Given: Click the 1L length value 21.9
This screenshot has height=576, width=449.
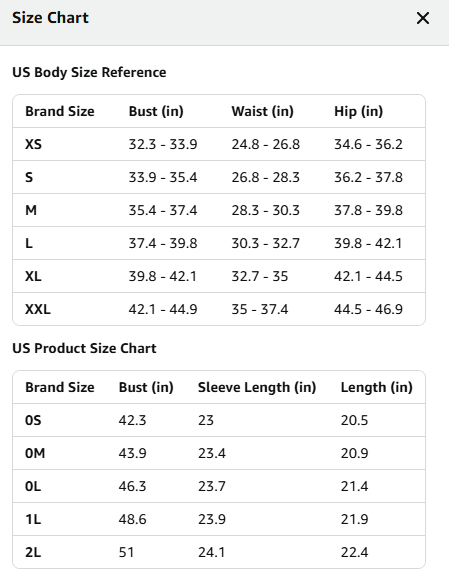Looking at the screenshot, I should pos(354,519).
